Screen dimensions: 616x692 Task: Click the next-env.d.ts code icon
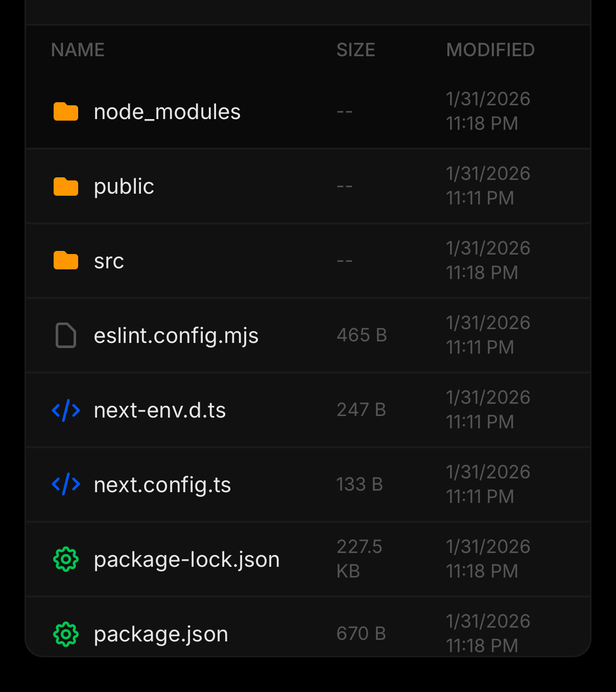(66, 410)
